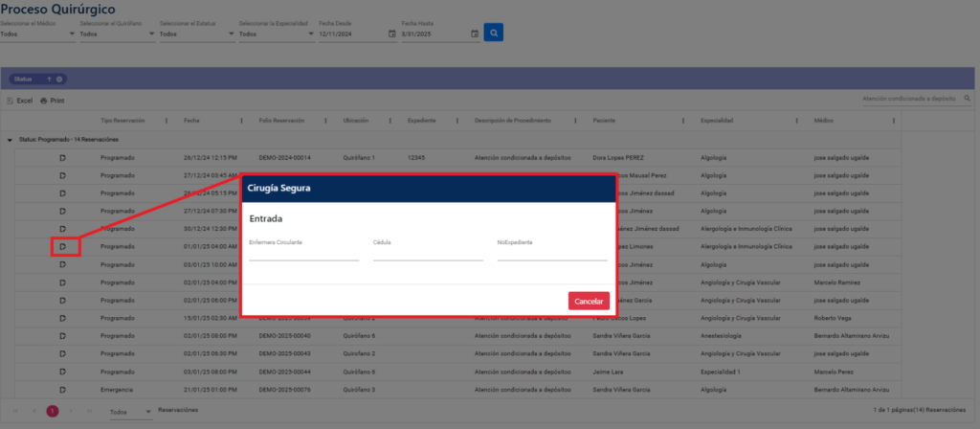Viewport: 980px width, 429px height.
Task: Go to previous page arrow
Action: pyautogui.click(x=33, y=411)
